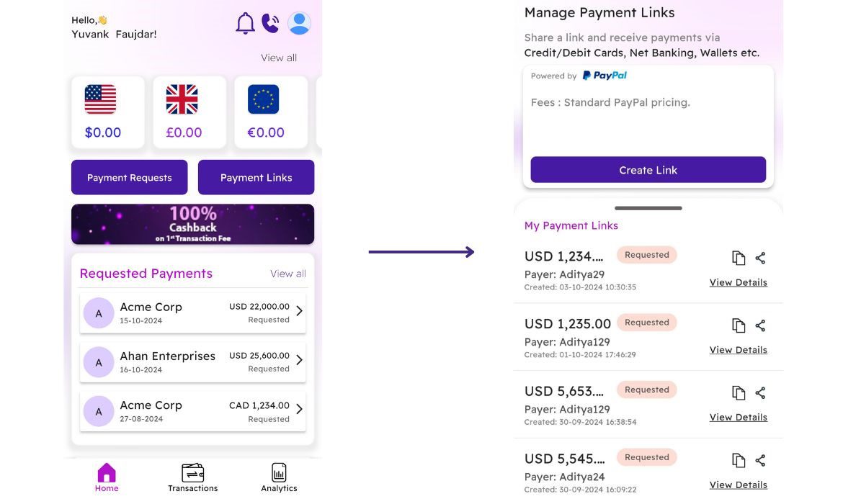Select the British pound wallet card
843x504 pixels.
[189, 112]
